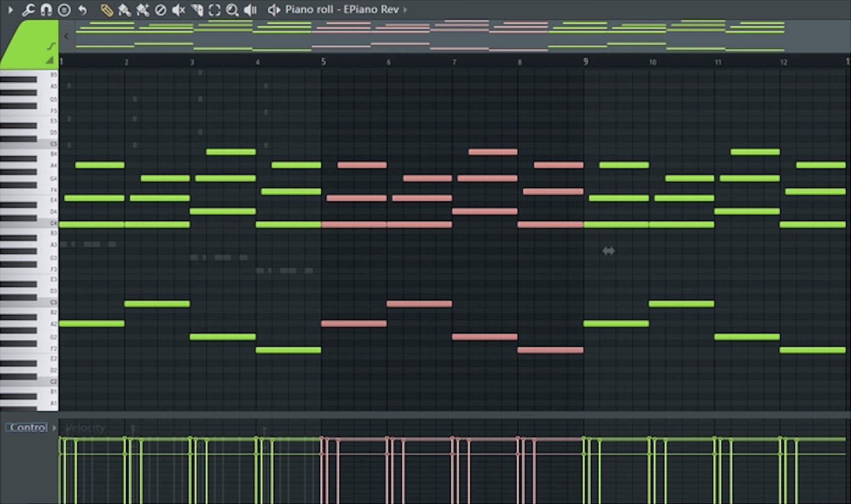Image resolution: width=851 pixels, height=504 pixels.
Task: Open the piano roll main menu arrow
Action: click(x=11, y=10)
